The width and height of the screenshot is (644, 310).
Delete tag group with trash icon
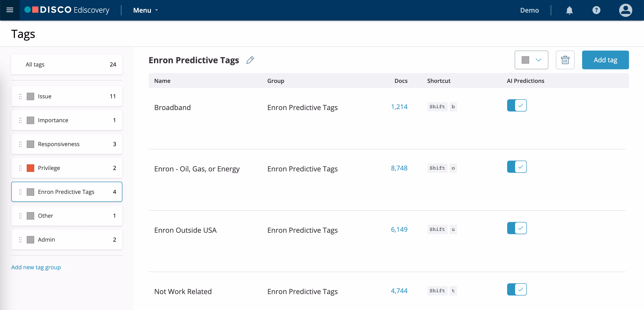[x=565, y=60]
